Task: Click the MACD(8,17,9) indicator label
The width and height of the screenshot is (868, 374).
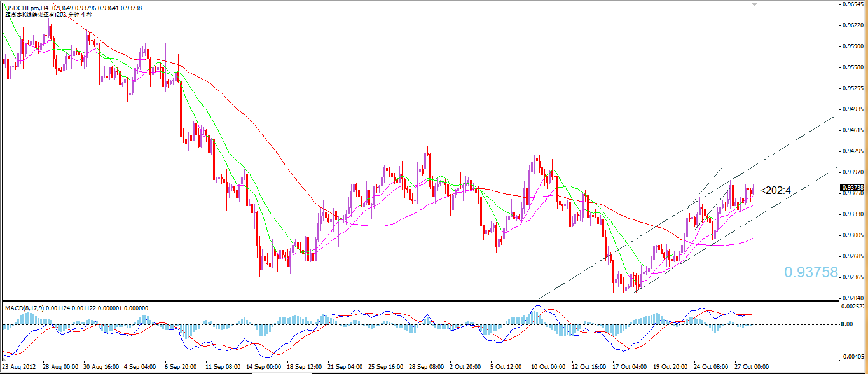Action: 24,308
